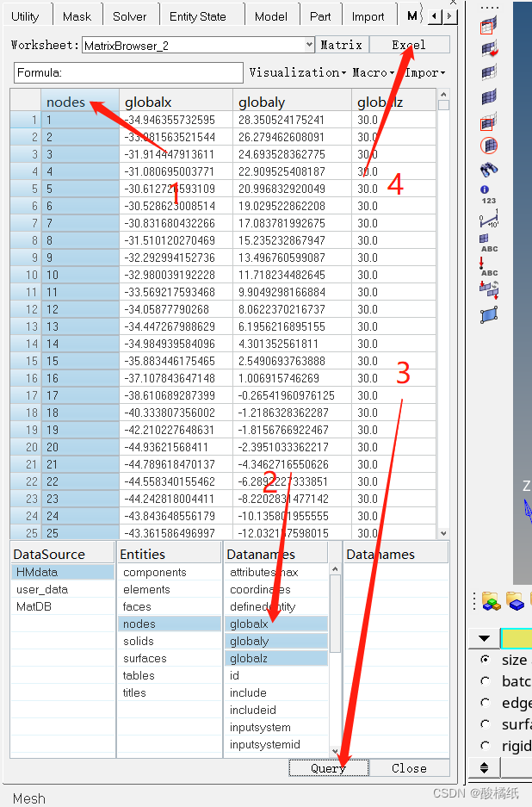532x807 pixels.
Task: Click the yellow color field
Action: (x=517, y=638)
